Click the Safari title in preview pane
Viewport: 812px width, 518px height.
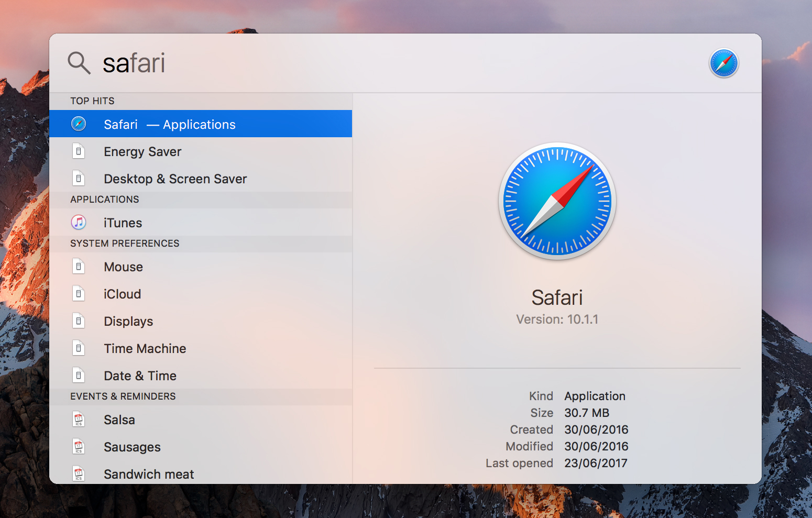point(557,297)
